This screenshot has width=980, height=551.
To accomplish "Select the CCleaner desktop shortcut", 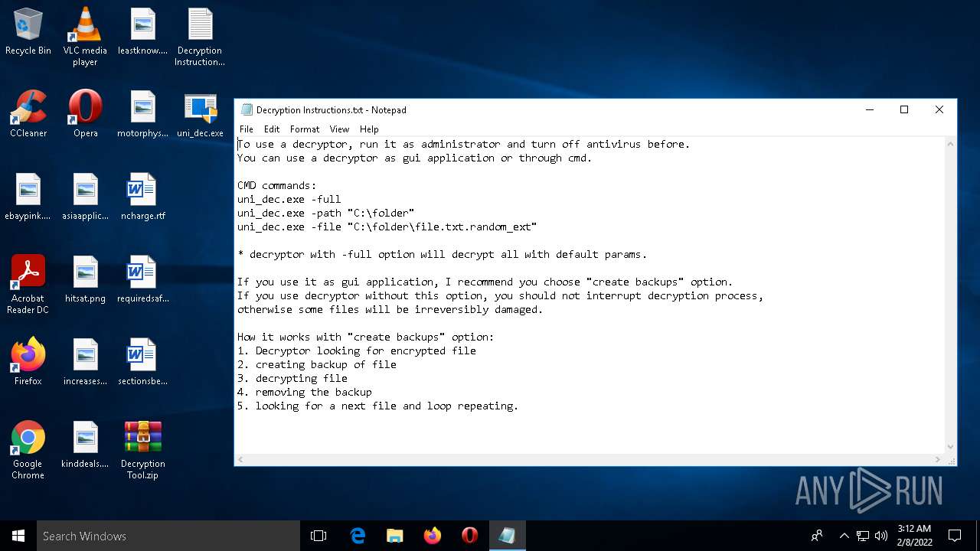I will coord(28,115).
